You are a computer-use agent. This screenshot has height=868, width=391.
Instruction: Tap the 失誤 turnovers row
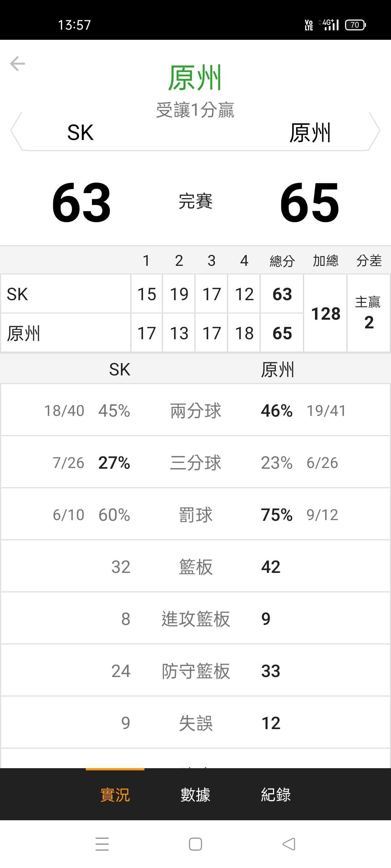click(195, 723)
